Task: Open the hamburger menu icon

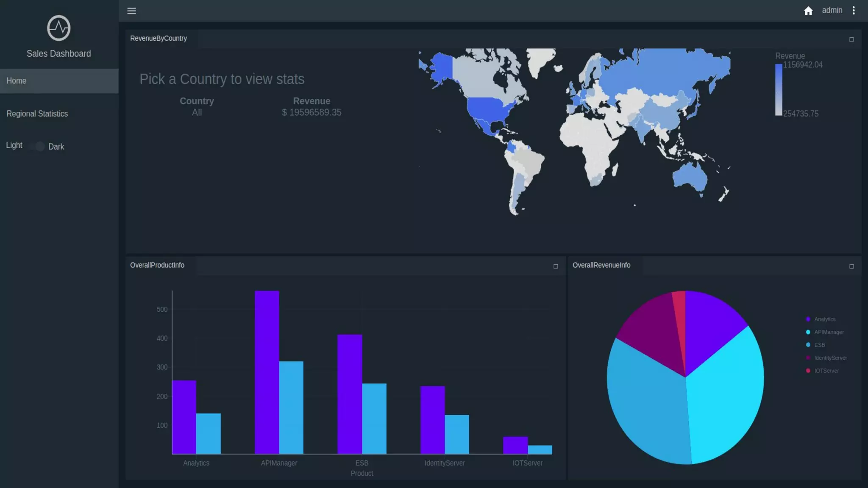Action: point(131,11)
